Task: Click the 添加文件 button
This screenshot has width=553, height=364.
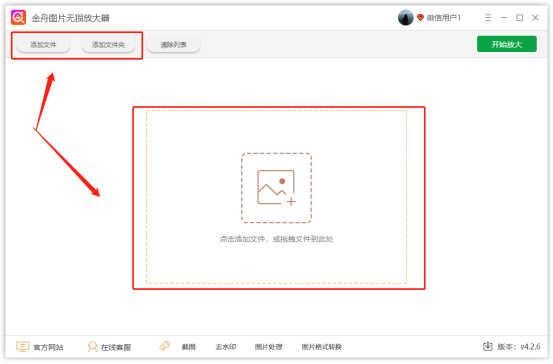Action: click(x=43, y=45)
